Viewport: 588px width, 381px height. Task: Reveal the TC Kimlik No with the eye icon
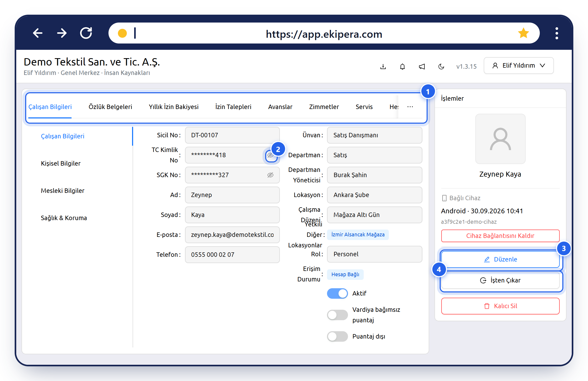[x=271, y=155]
